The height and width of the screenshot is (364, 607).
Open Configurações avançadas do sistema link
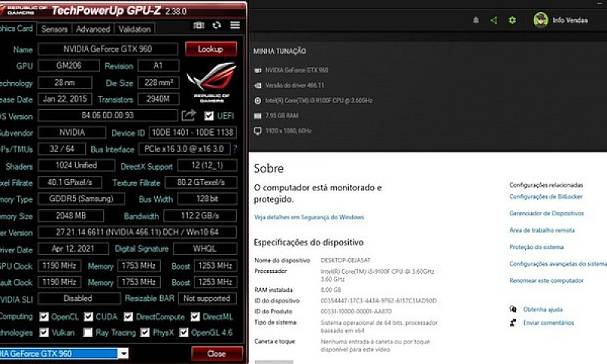point(558,264)
